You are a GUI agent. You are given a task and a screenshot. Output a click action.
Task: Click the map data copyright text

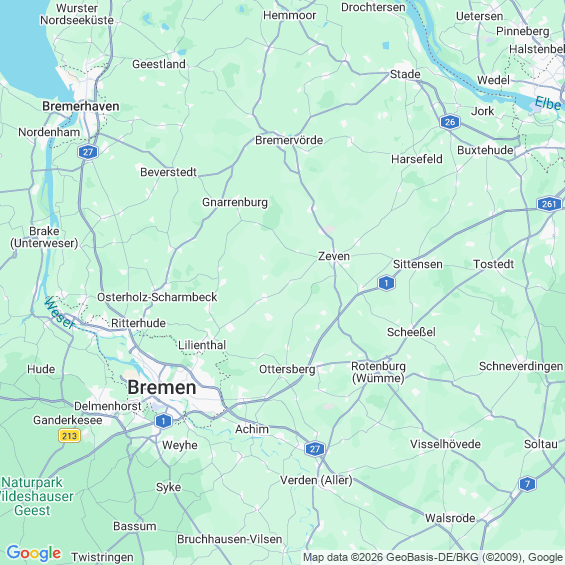pyautogui.click(x=433, y=557)
